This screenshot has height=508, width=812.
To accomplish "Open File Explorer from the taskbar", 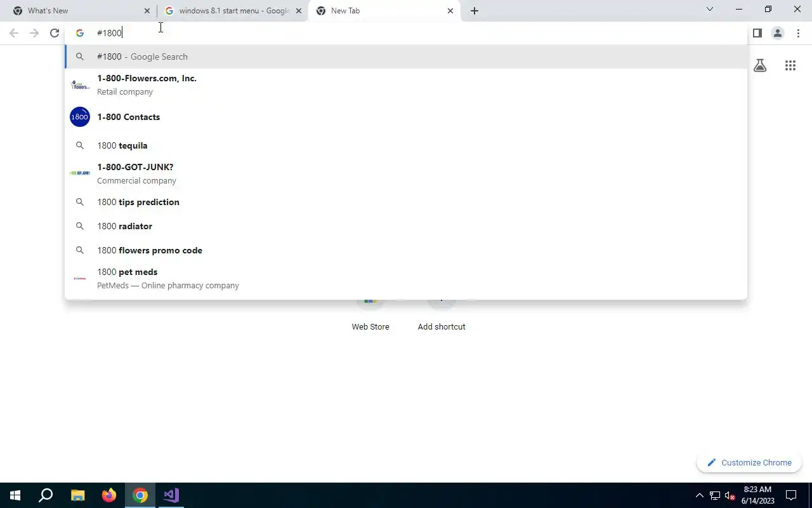I will (77, 495).
